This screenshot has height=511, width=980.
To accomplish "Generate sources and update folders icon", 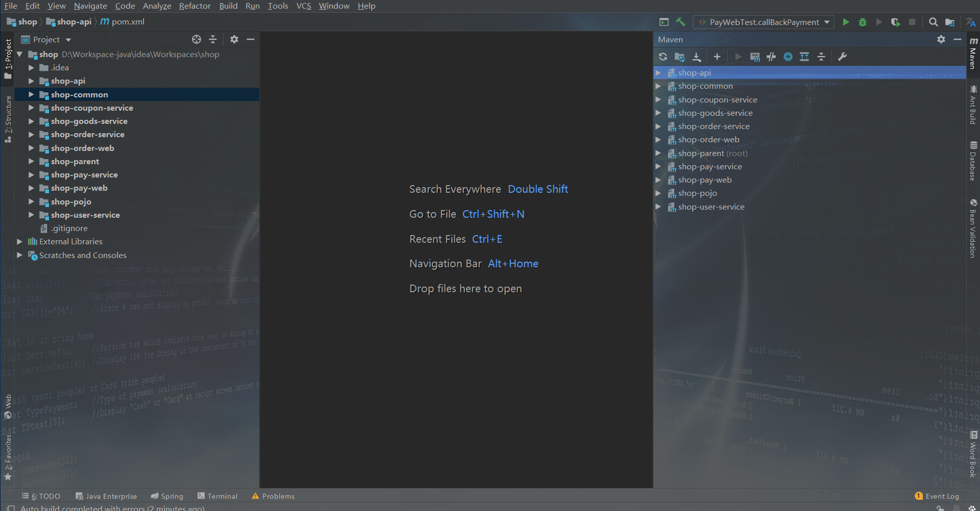I will click(679, 57).
